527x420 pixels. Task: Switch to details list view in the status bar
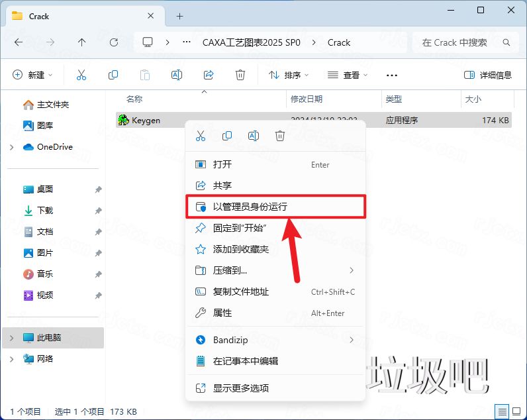click(x=502, y=411)
